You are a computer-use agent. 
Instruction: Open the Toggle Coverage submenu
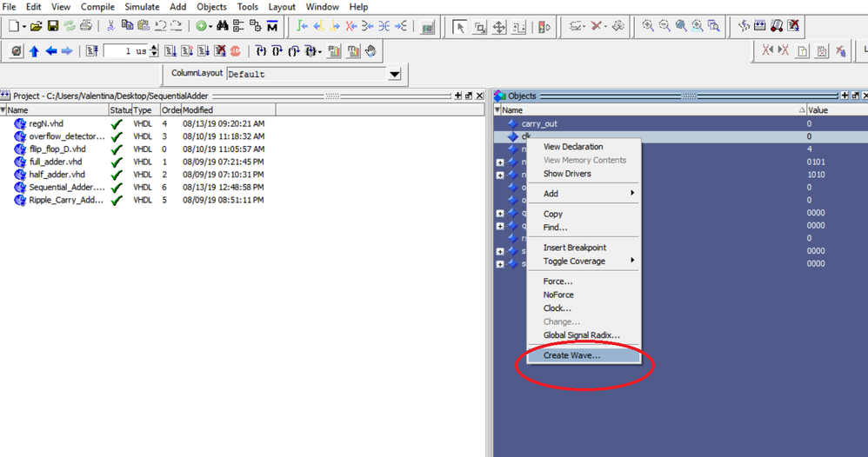pyautogui.click(x=583, y=262)
